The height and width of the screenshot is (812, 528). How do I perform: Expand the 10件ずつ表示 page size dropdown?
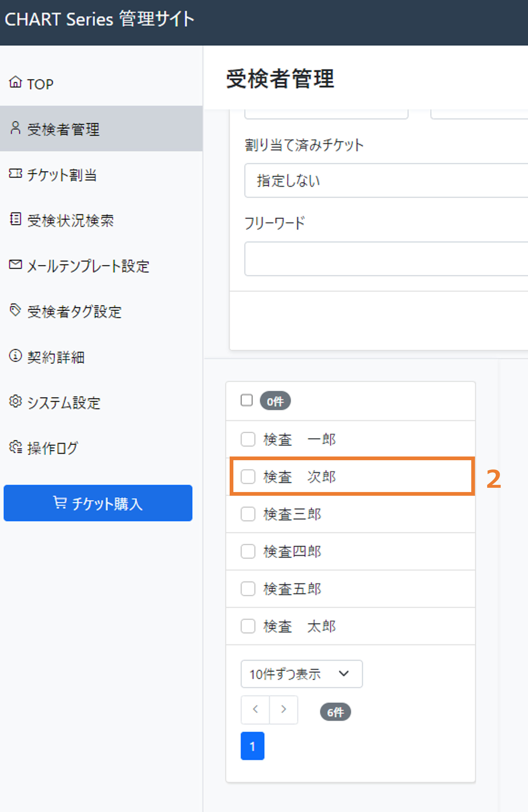[x=302, y=674]
